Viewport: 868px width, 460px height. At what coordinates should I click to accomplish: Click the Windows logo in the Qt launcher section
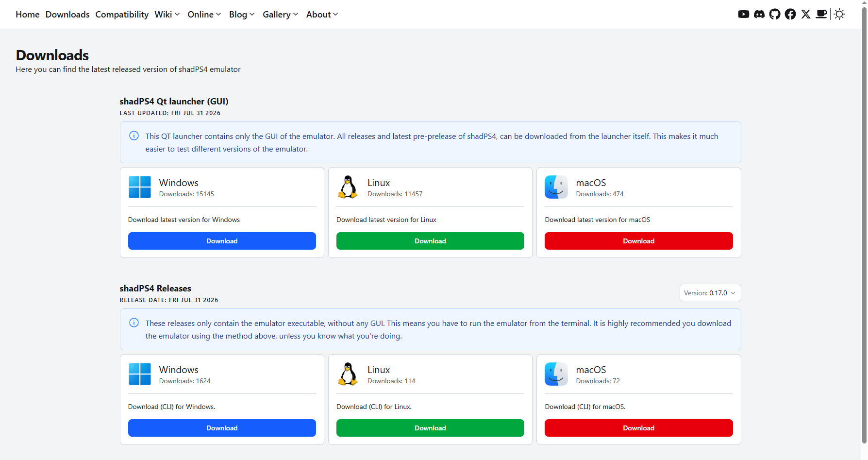click(x=140, y=187)
